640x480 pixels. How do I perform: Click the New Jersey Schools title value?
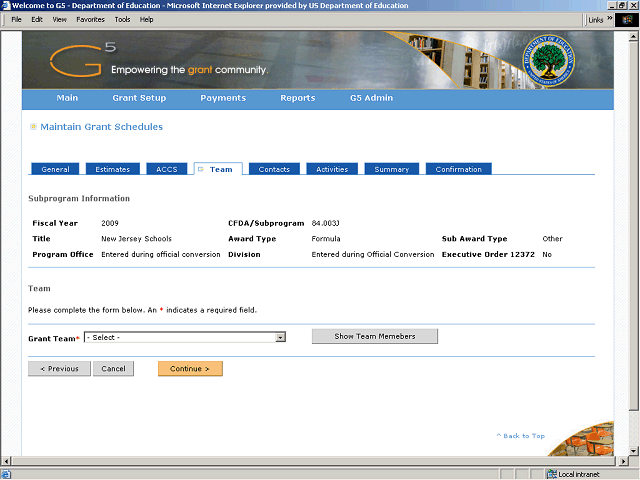pos(136,239)
